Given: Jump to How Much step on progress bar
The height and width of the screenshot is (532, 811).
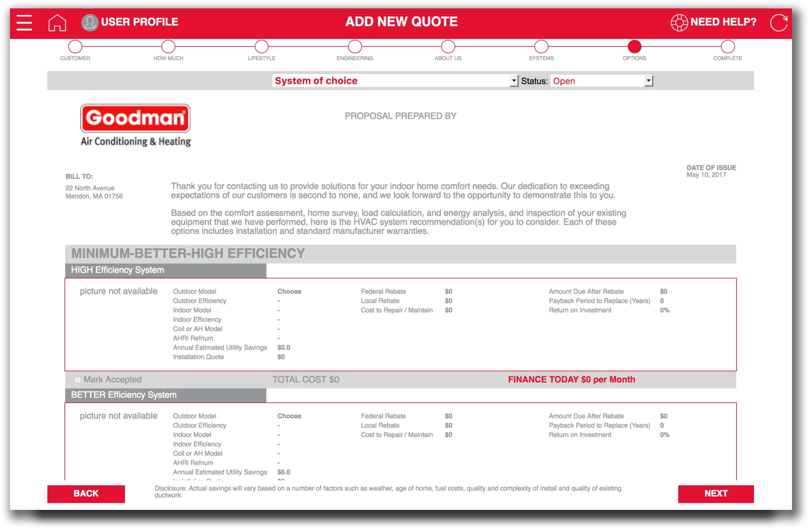Looking at the screenshot, I should tap(168, 47).
